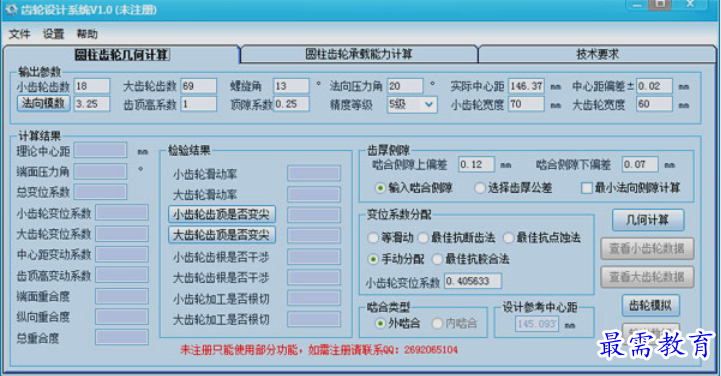Click 纵向重合度 result field

[x=122, y=317]
